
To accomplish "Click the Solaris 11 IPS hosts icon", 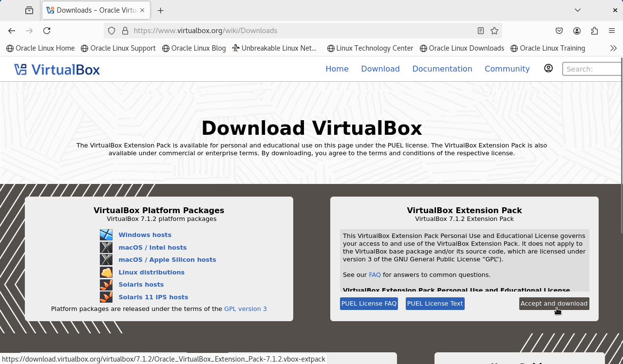I will coord(106,297).
